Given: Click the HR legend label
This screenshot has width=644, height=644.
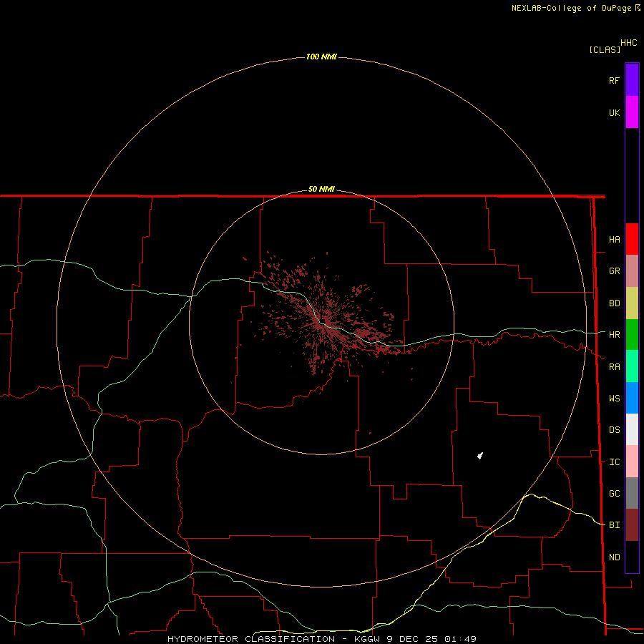Looking at the screenshot, I should tap(614, 335).
